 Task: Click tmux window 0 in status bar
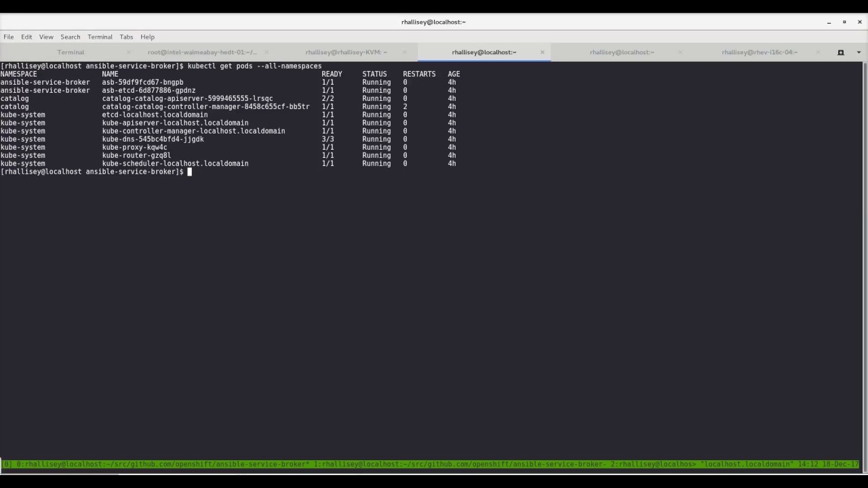click(163, 464)
